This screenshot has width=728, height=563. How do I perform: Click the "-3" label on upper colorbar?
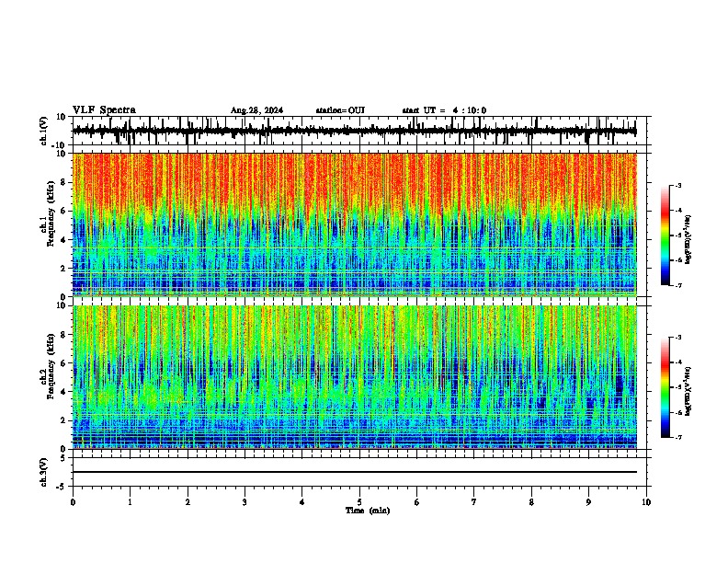678,186
